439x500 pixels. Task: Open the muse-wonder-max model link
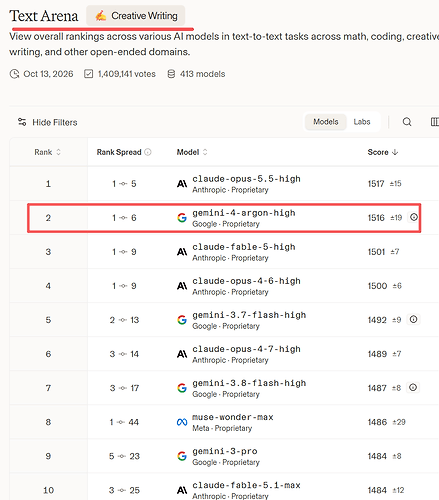coord(233,417)
